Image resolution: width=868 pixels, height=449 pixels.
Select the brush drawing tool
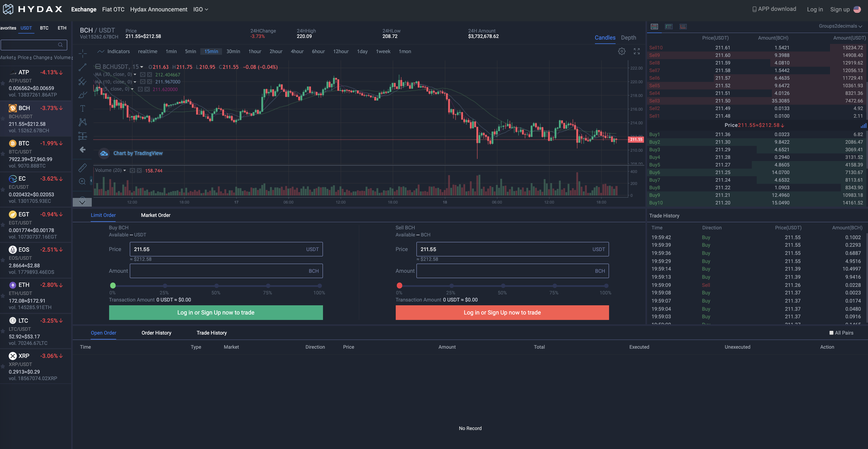[x=83, y=95]
